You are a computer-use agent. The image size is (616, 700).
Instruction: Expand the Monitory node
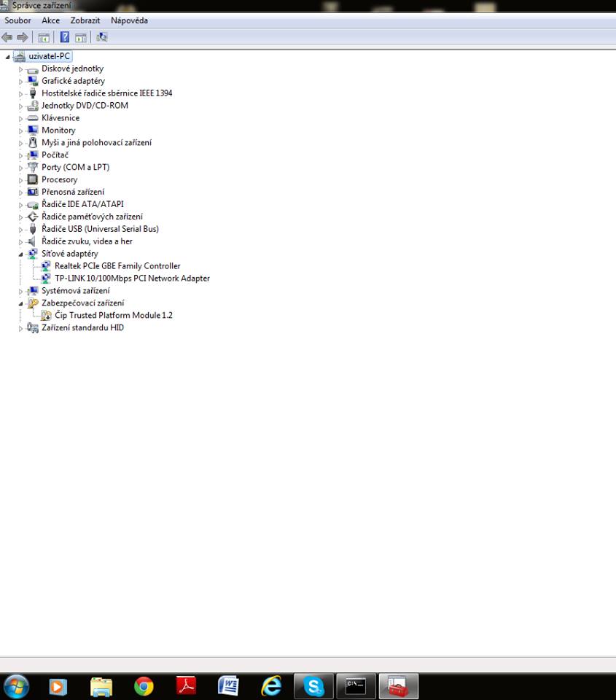20,131
